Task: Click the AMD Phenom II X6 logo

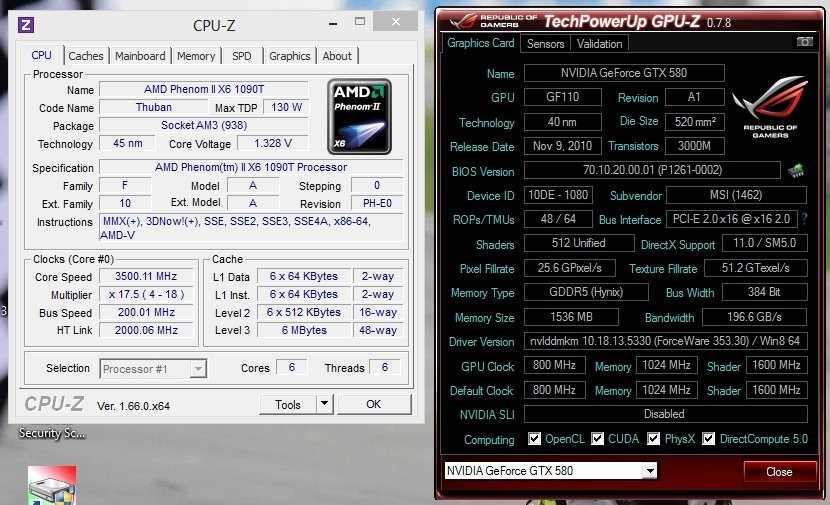Action: 359,116
